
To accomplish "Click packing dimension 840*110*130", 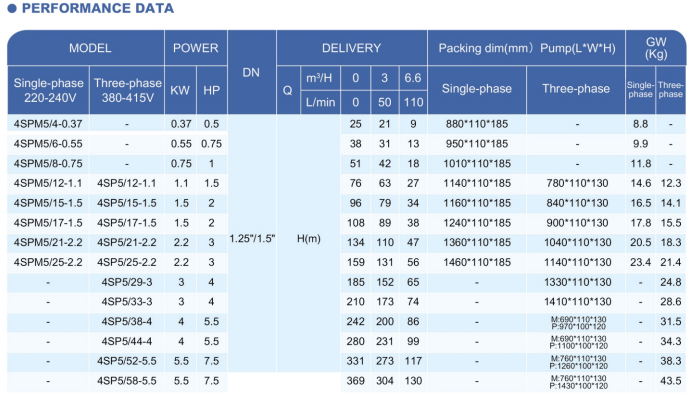I will 577,203.
